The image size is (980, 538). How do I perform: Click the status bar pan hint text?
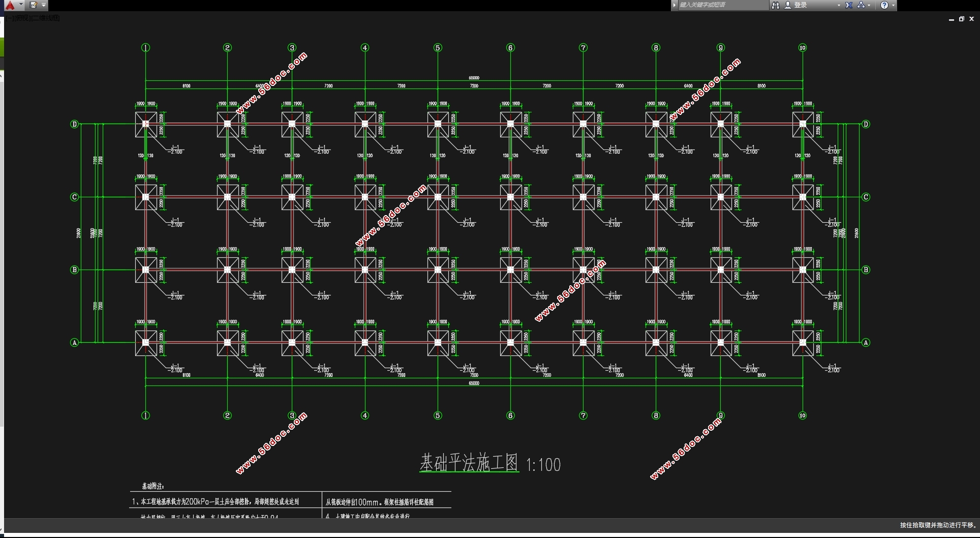(x=938, y=525)
